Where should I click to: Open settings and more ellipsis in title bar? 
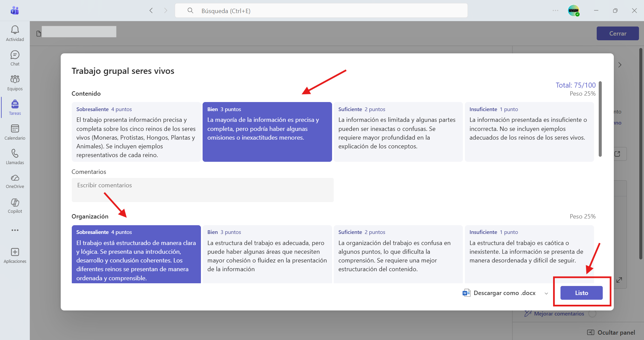point(555,11)
